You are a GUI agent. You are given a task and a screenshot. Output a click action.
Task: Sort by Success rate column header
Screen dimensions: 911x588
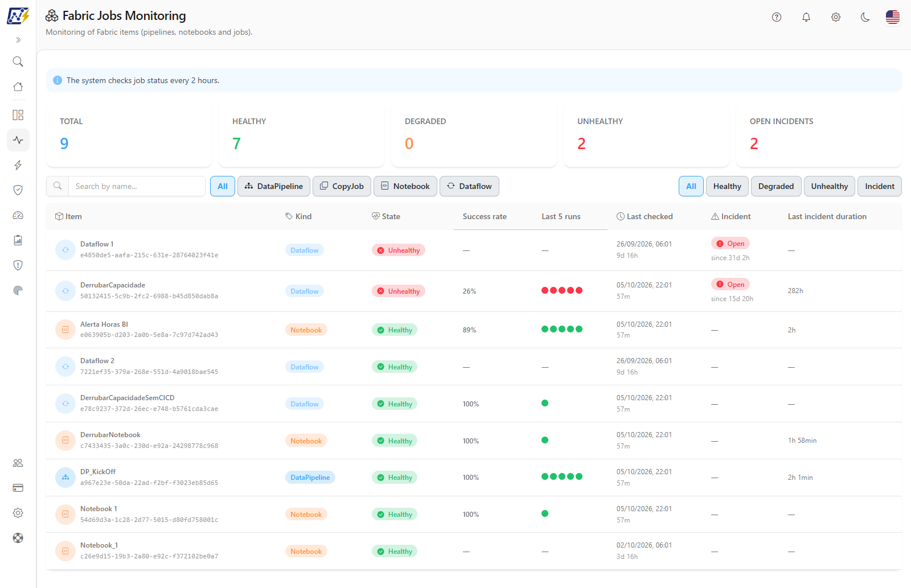pos(485,216)
